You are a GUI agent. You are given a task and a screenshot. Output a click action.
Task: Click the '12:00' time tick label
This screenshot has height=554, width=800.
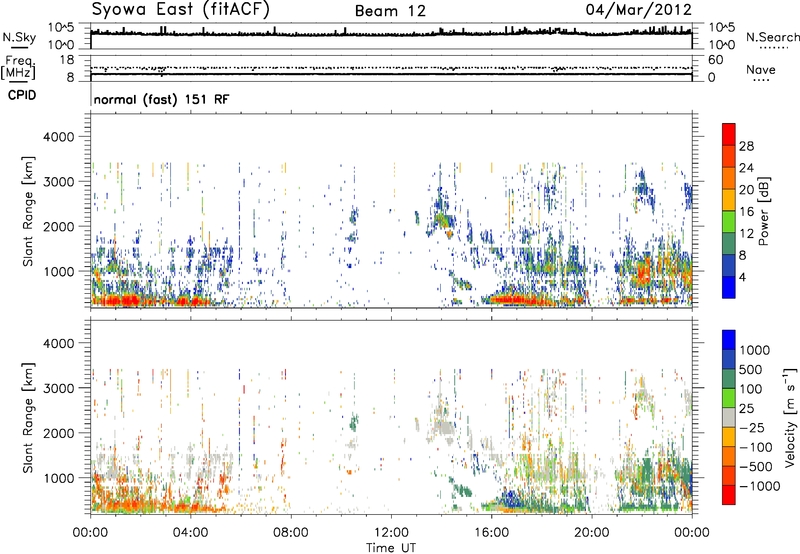[391, 533]
